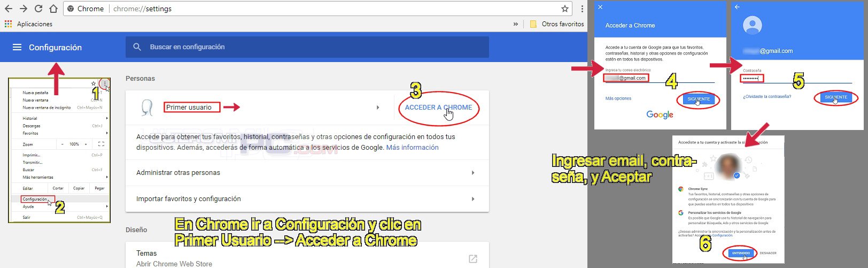868x268 pixels.
Task: Expand the Primer usuario row arrow
Action: coord(378,108)
